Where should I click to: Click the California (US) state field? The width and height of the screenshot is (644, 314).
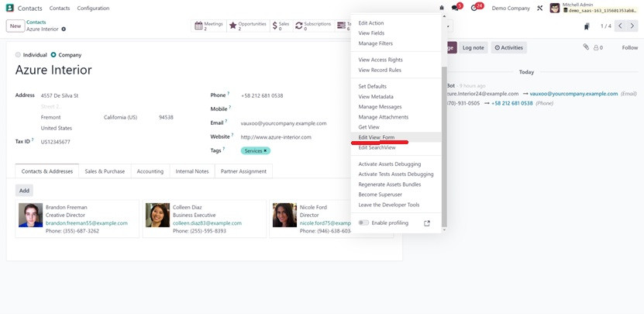click(120, 117)
